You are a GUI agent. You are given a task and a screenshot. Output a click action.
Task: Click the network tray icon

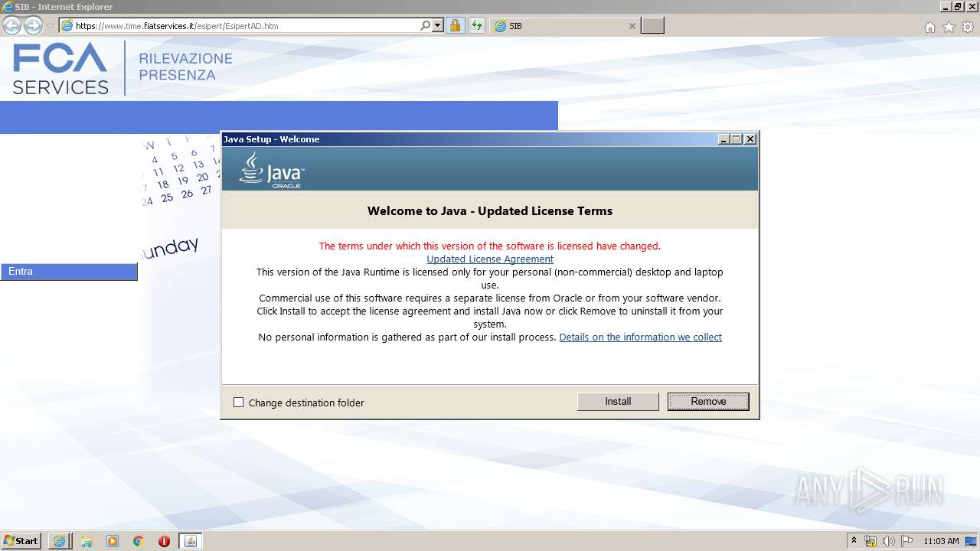(x=871, y=541)
